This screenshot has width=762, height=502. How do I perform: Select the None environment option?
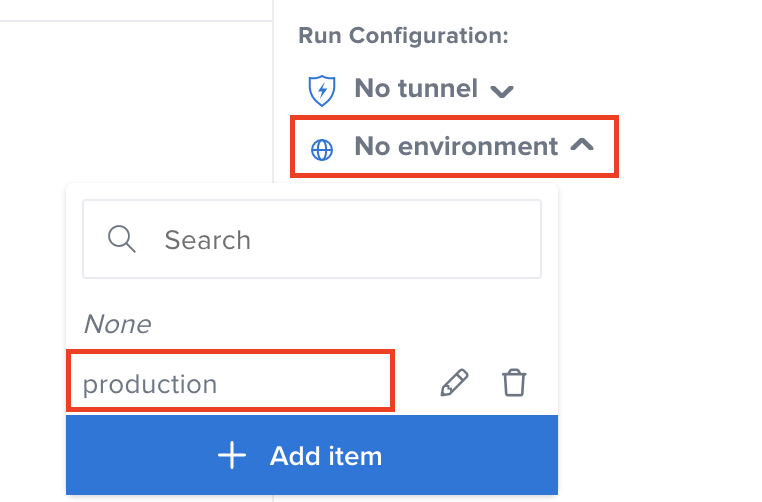[x=117, y=324]
